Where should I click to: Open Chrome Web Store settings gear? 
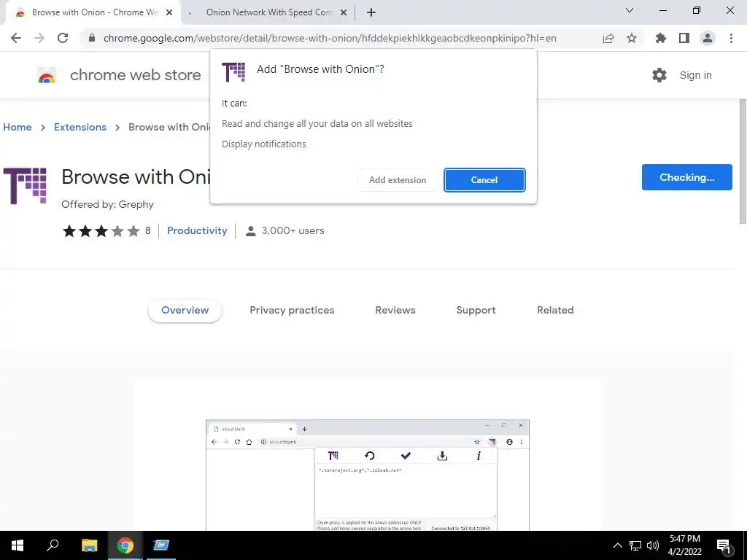(659, 75)
